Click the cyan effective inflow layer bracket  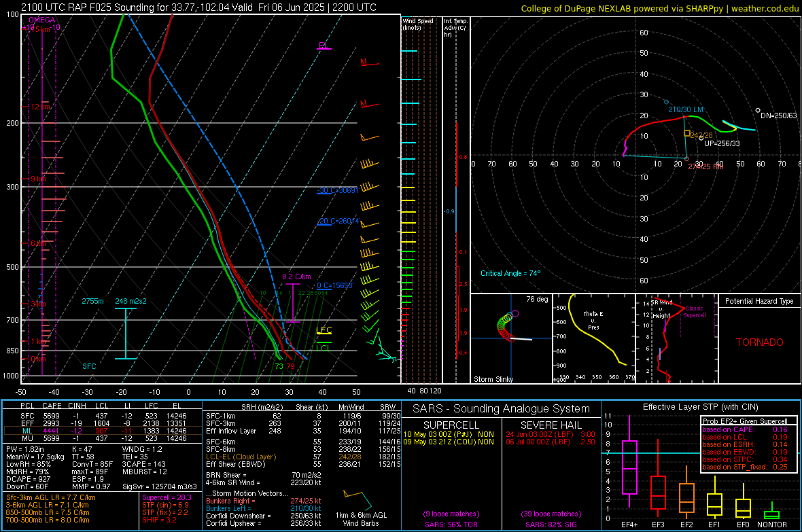tap(125, 334)
